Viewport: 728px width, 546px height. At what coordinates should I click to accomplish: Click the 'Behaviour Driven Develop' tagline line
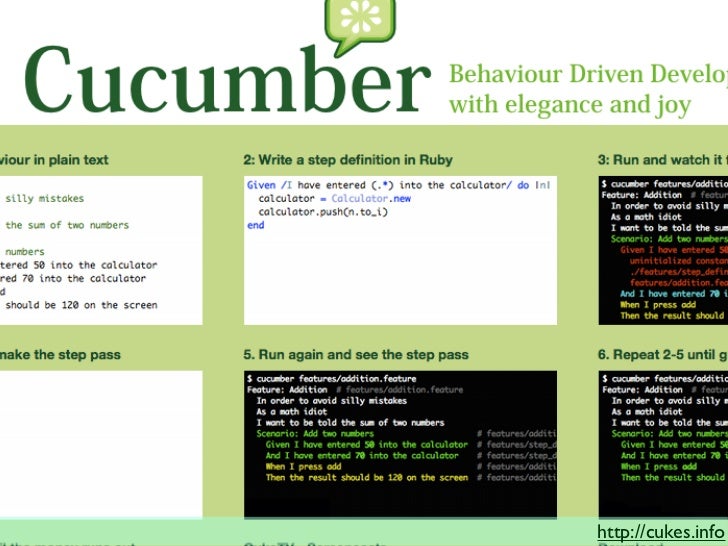pos(588,74)
